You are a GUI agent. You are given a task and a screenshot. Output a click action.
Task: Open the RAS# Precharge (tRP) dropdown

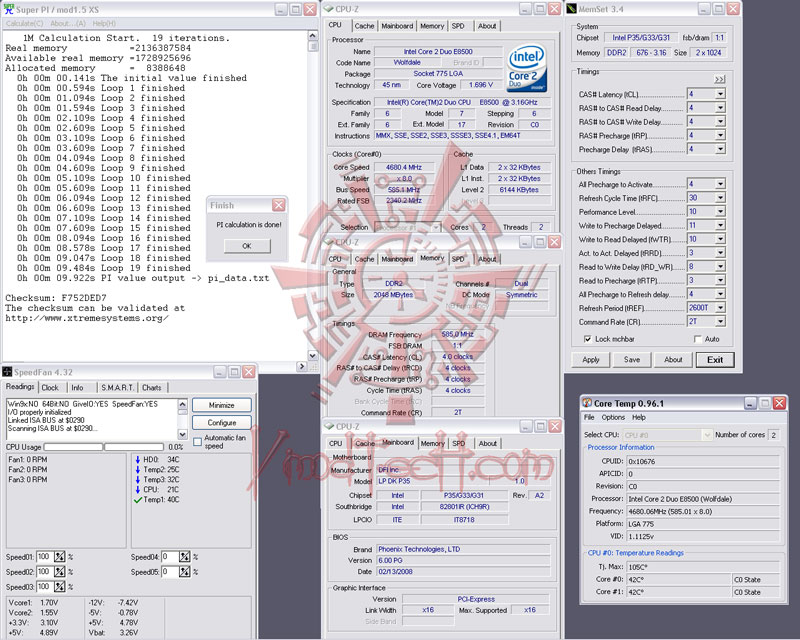(x=720, y=136)
